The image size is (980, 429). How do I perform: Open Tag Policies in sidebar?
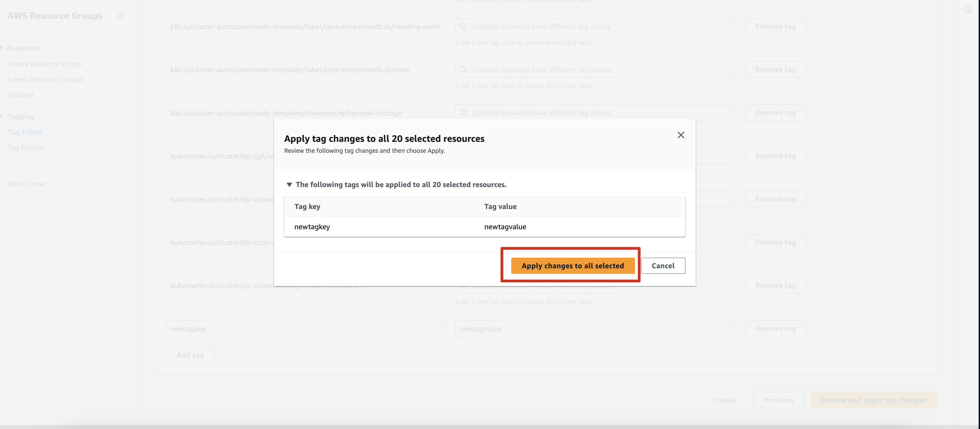point(26,147)
